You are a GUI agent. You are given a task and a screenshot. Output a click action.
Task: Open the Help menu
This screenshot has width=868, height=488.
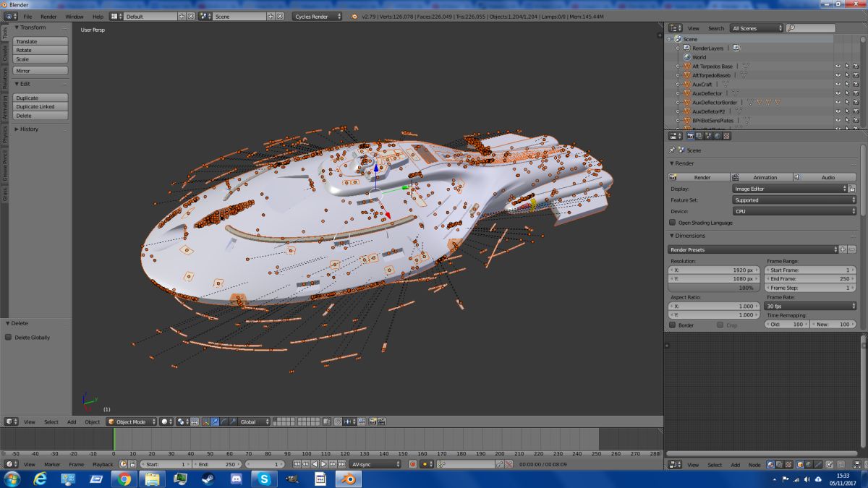click(98, 16)
